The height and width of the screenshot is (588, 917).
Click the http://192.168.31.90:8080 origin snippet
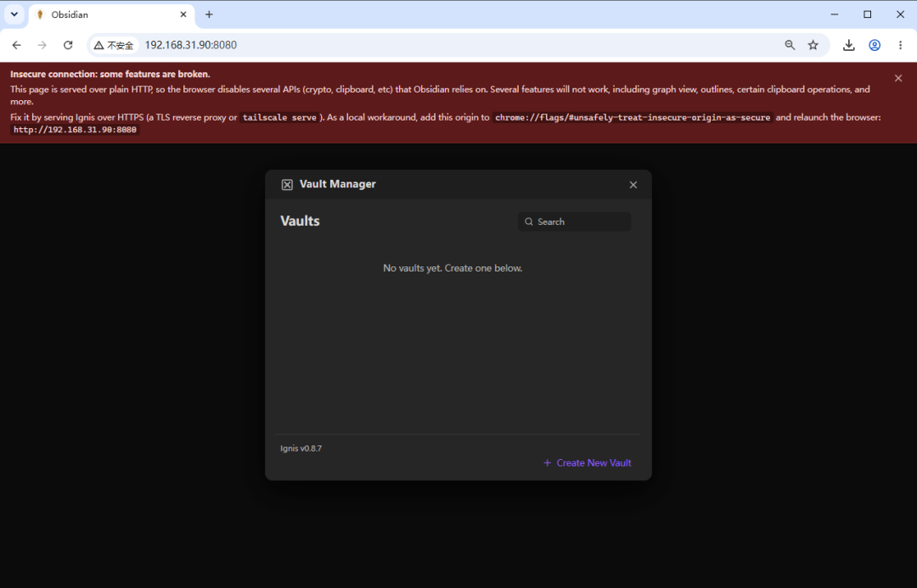[x=75, y=130]
